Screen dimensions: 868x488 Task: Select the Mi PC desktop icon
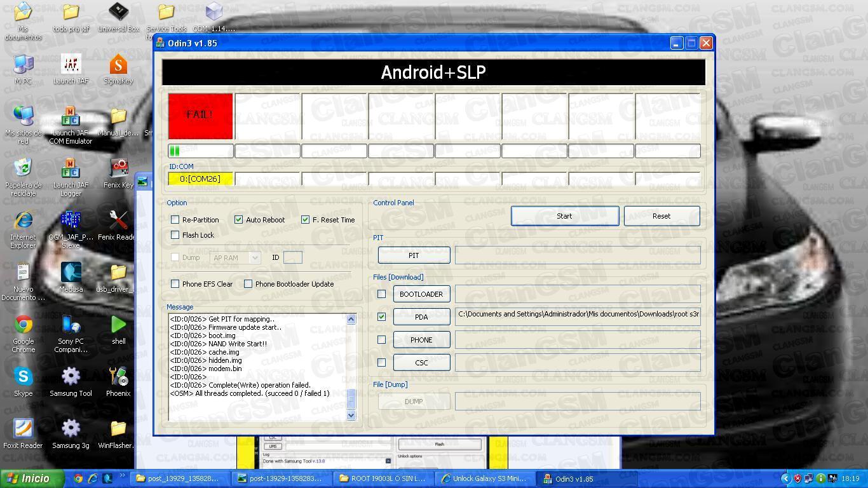(x=24, y=69)
